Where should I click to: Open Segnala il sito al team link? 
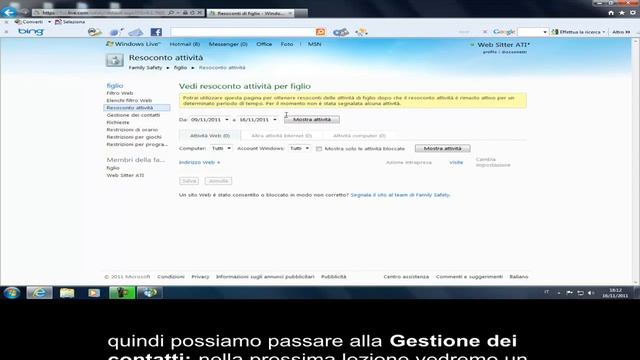pos(400,195)
